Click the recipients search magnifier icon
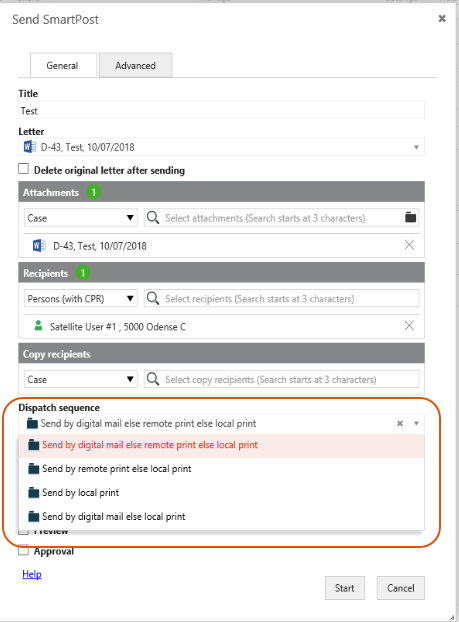 153,298
